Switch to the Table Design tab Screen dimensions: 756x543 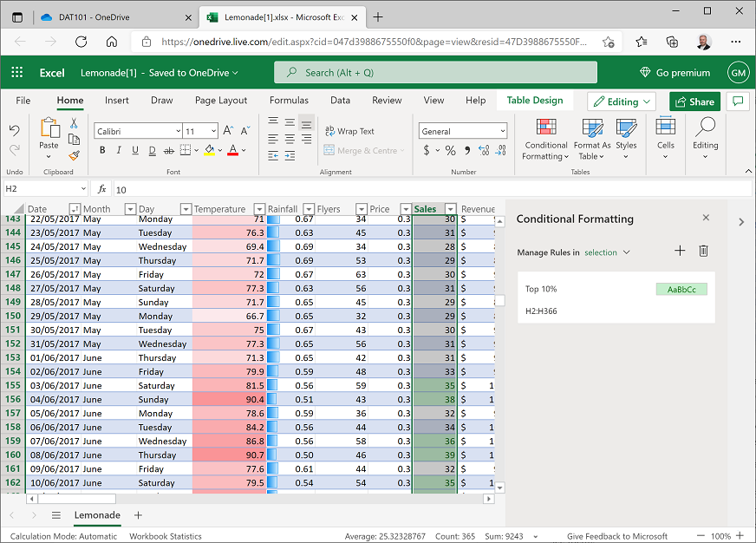point(534,100)
